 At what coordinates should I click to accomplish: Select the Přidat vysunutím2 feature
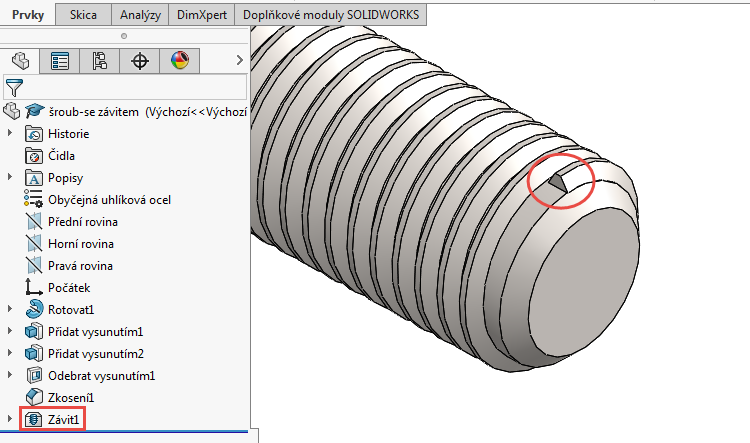[96, 354]
